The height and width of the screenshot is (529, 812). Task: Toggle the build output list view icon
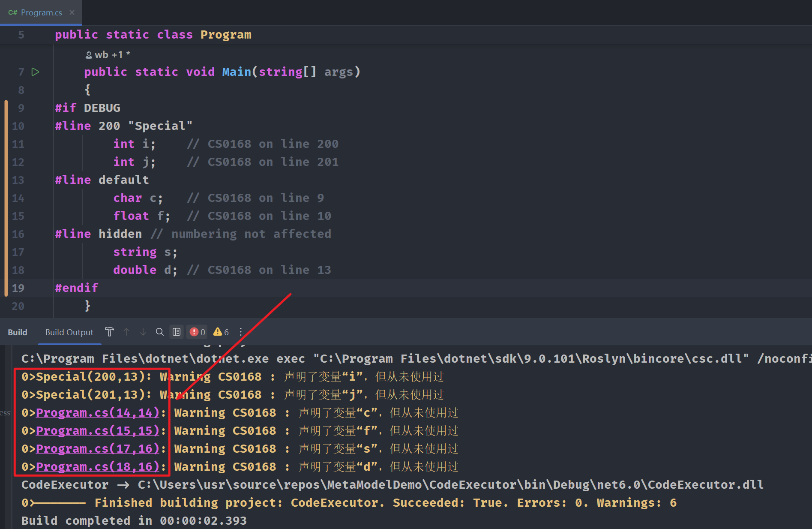[177, 332]
